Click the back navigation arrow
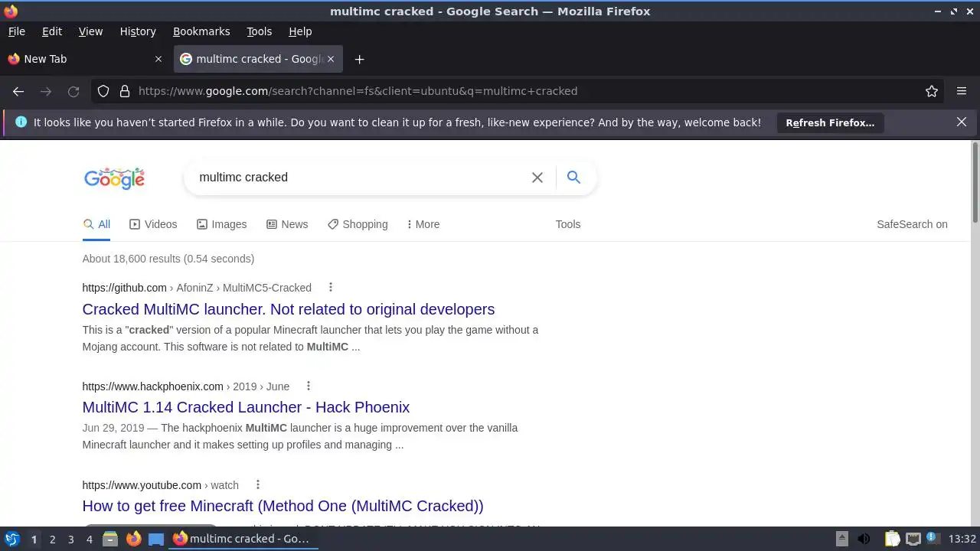Screen dimensions: 980x551 coord(18,91)
